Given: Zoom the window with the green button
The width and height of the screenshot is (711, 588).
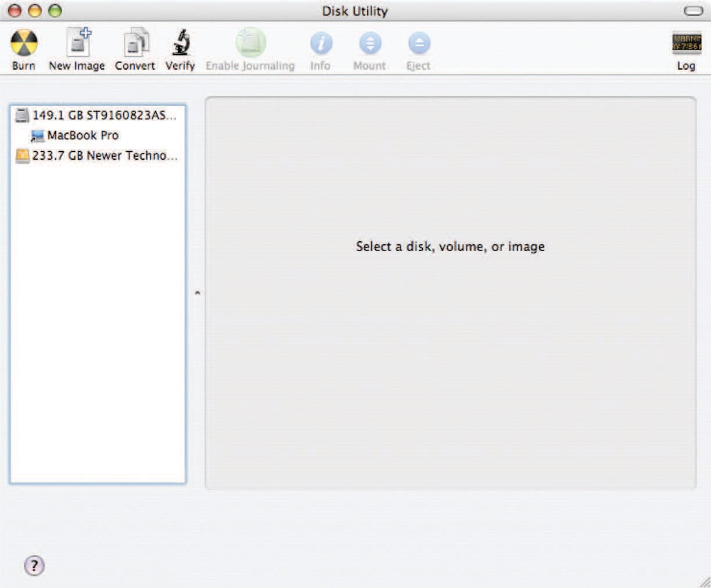Looking at the screenshot, I should [55, 11].
